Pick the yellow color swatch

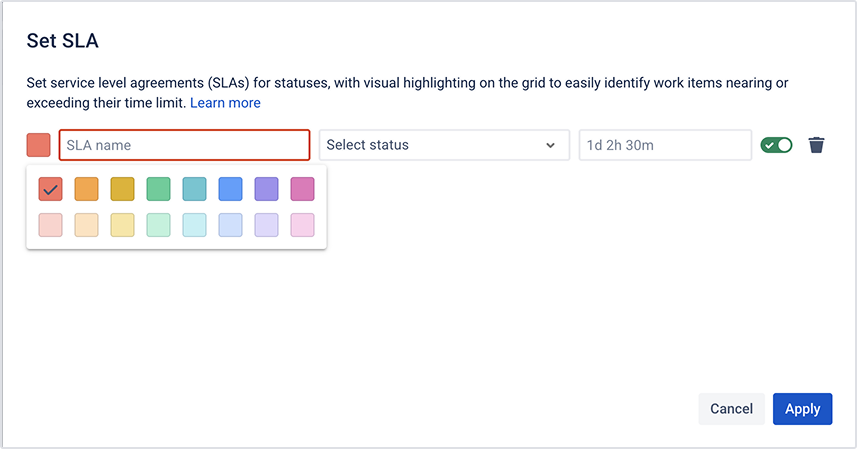tap(123, 189)
